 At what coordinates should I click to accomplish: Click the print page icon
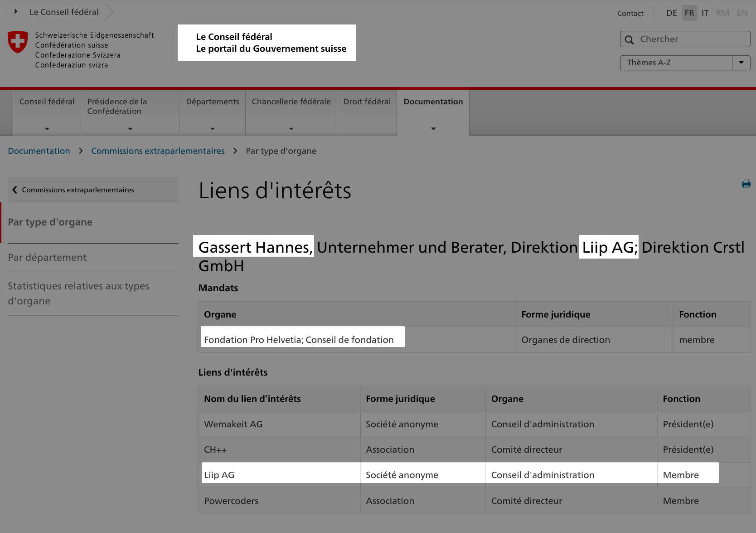point(746,184)
